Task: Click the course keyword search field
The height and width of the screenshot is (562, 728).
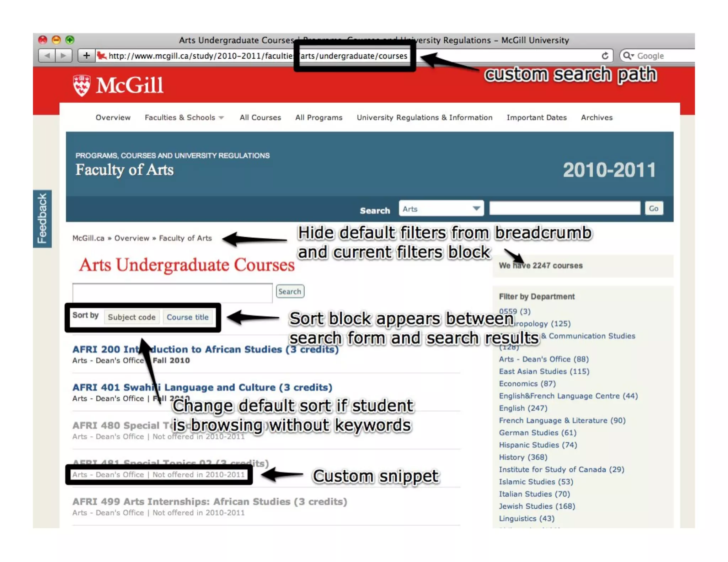Action: click(x=172, y=293)
